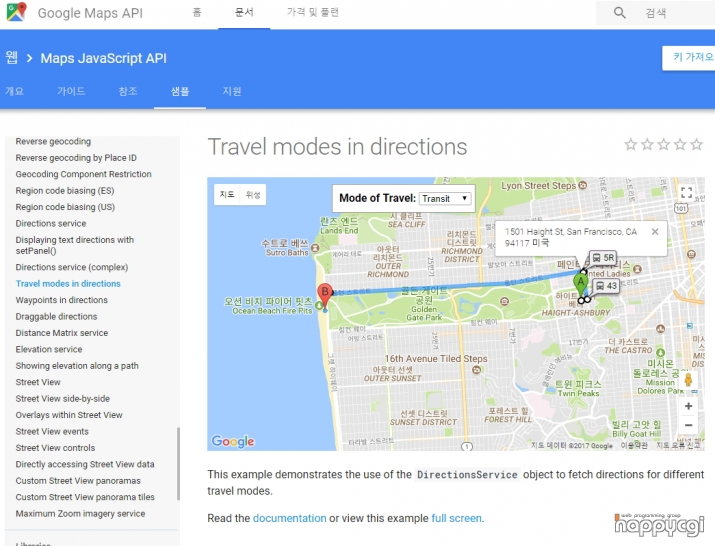Click the Highway 101 shield icon

pos(681,208)
